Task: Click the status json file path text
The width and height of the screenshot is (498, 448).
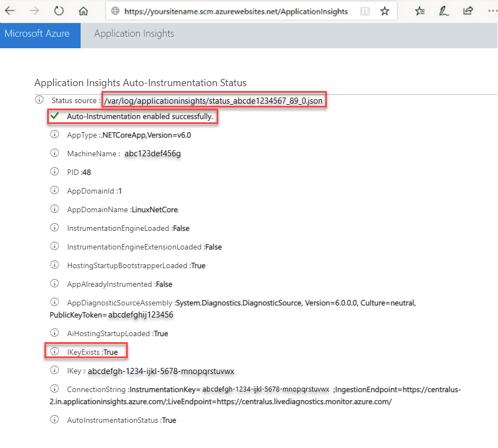Action: coord(213,101)
